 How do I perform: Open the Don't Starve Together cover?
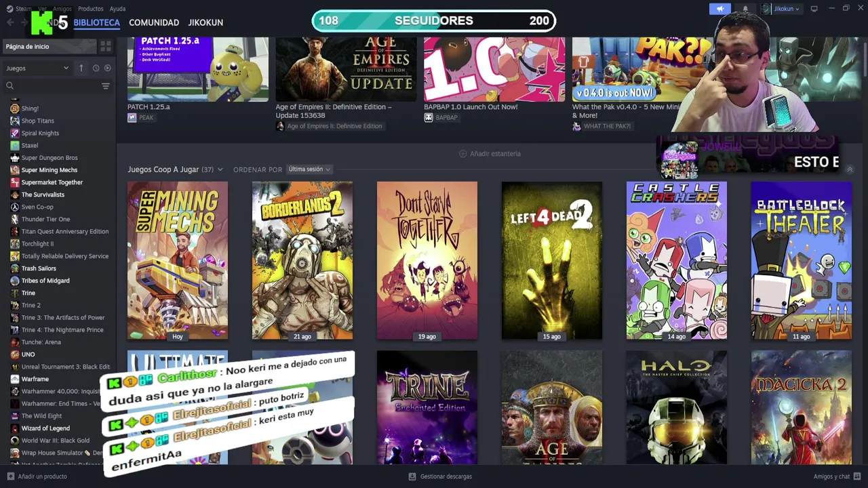pos(427,260)
